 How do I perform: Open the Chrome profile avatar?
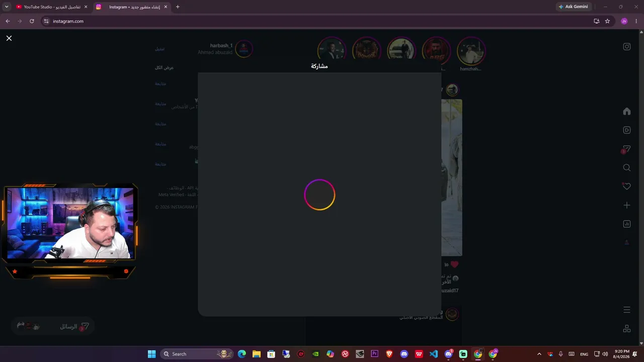(x=624, y=21)
